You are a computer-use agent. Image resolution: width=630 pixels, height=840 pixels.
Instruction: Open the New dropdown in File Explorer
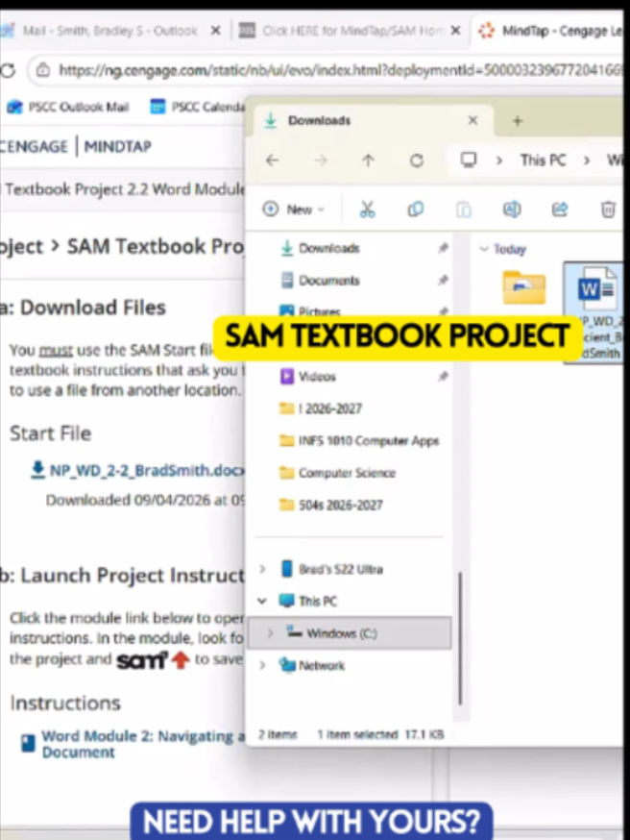(293, 209)
